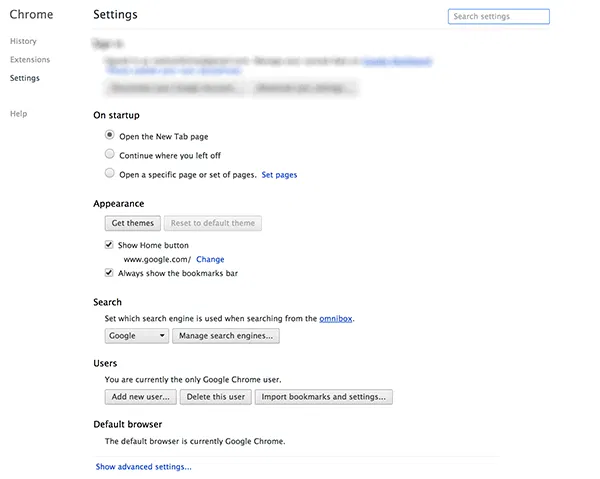Select 'Open the New Tab page' radio option
600x479 pixels.
click(110, 135)
